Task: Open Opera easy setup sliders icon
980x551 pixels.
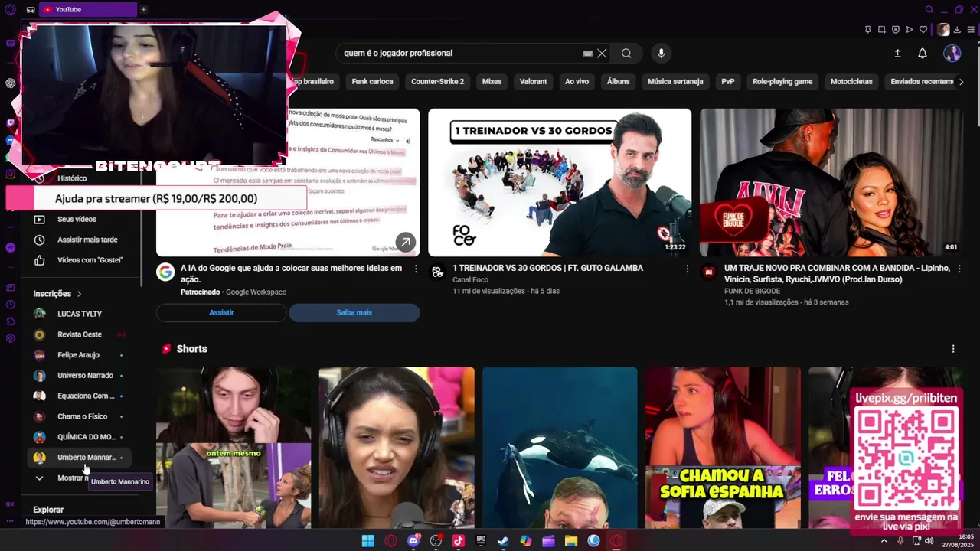Action: coord(971,30)
